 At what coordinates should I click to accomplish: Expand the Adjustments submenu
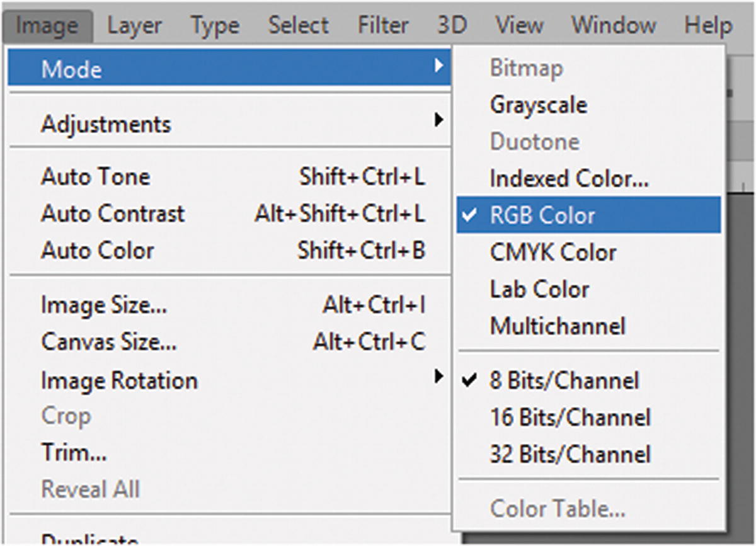106,124
